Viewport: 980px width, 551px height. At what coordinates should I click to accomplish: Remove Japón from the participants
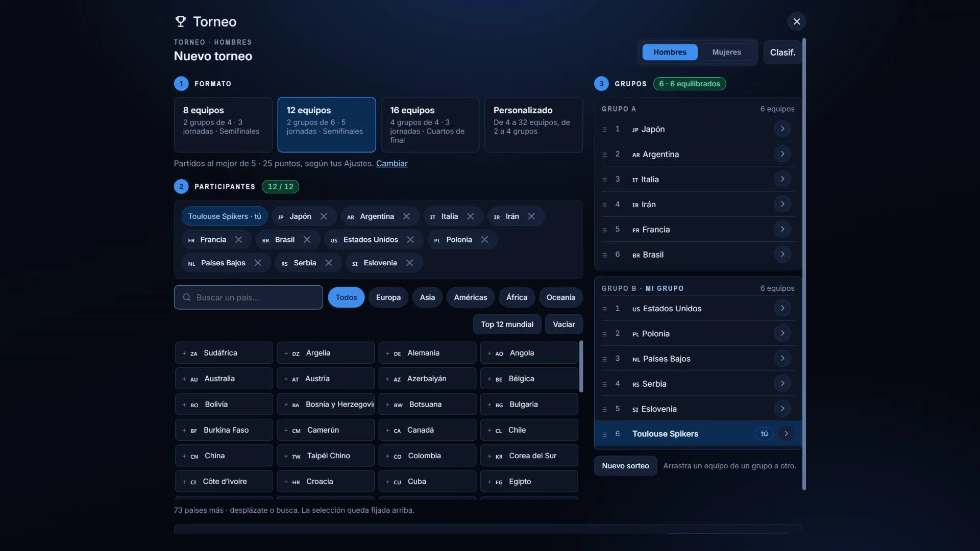click(x=324, y=216)
